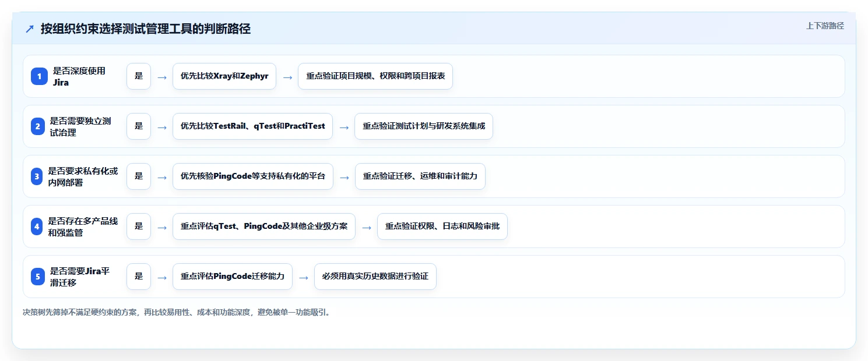Click the diagonal arrow icon beside the title
Viewport: 868px width, 361px height.
point(30,29)
